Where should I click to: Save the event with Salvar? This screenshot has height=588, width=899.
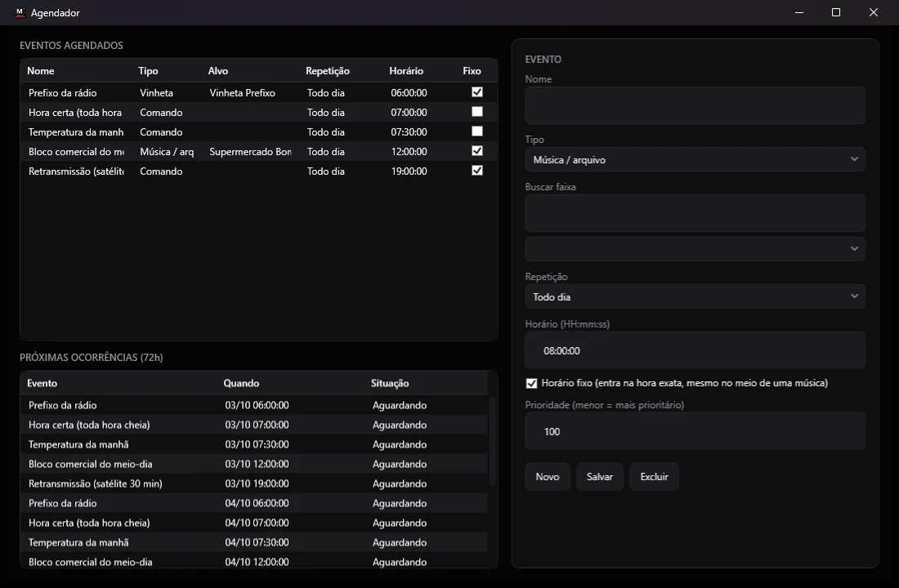(x=600, y=477)
